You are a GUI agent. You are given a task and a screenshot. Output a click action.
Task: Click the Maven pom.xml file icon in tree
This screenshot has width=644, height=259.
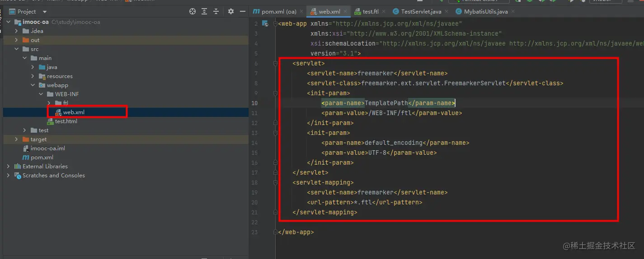(x=26, y=157)
